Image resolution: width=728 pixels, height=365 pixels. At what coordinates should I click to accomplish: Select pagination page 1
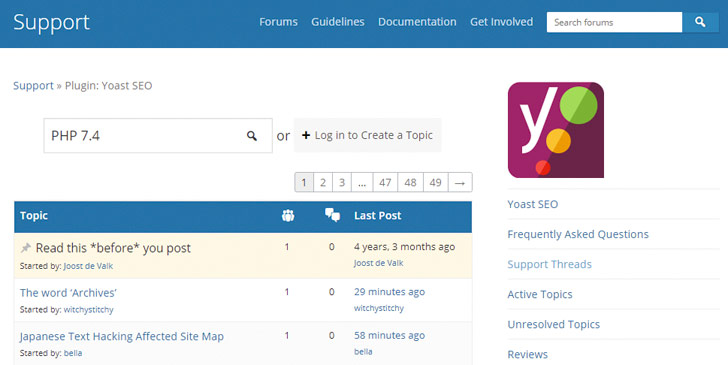tap(304, 182)
